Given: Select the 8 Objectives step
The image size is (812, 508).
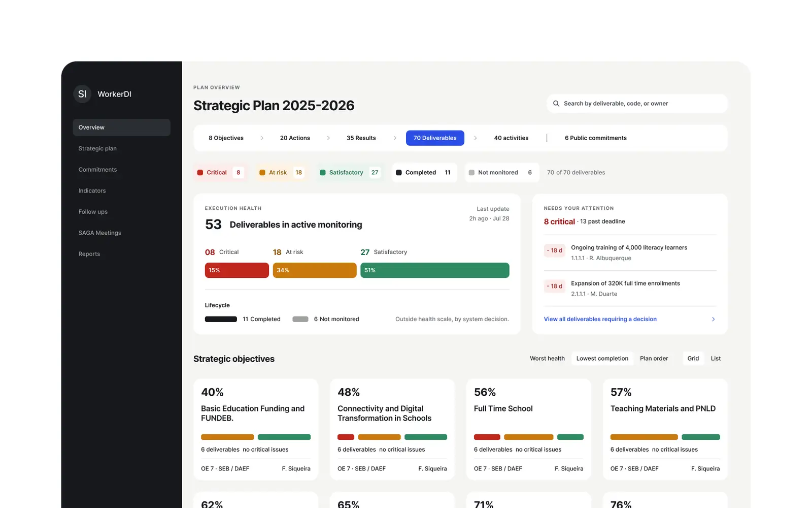Looking at the screenshot, I should (226, 138).
